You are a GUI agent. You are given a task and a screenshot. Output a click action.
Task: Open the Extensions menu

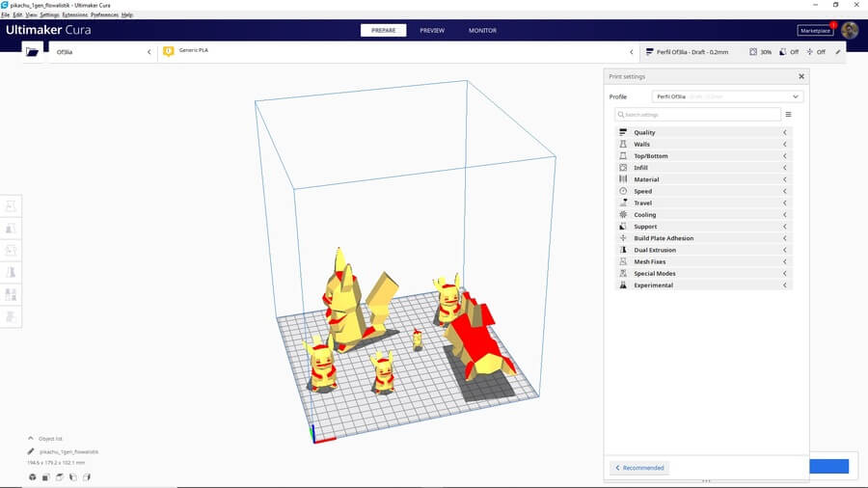[x=74, y=15]
